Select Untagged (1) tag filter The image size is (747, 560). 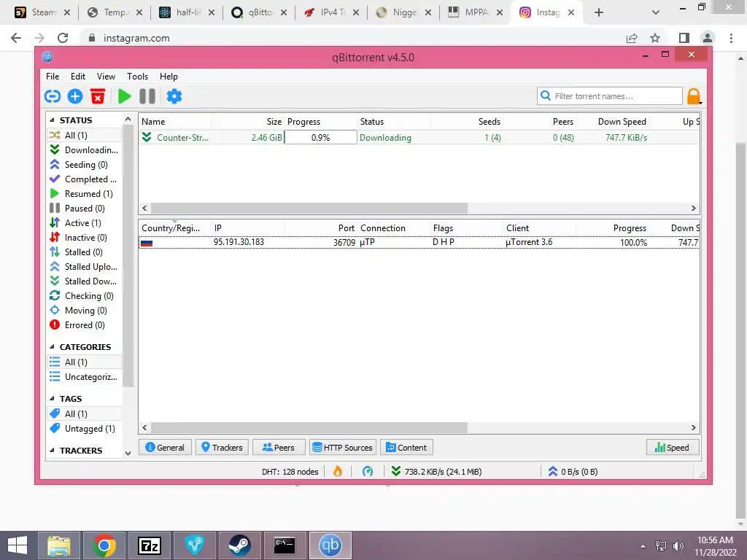(x=85, y=429)
